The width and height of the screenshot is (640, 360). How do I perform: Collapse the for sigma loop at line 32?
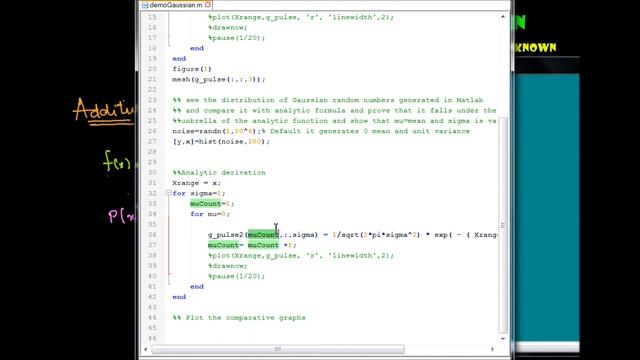(169, 193)
